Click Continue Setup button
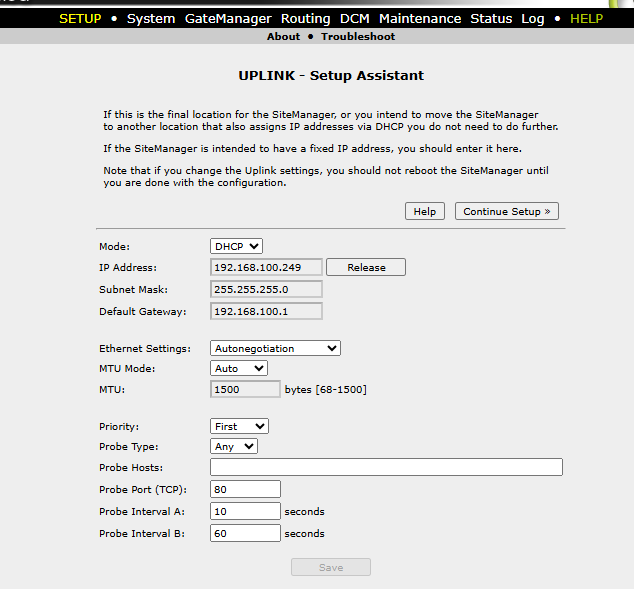The image size is (634, 589). tap(507, 211)
